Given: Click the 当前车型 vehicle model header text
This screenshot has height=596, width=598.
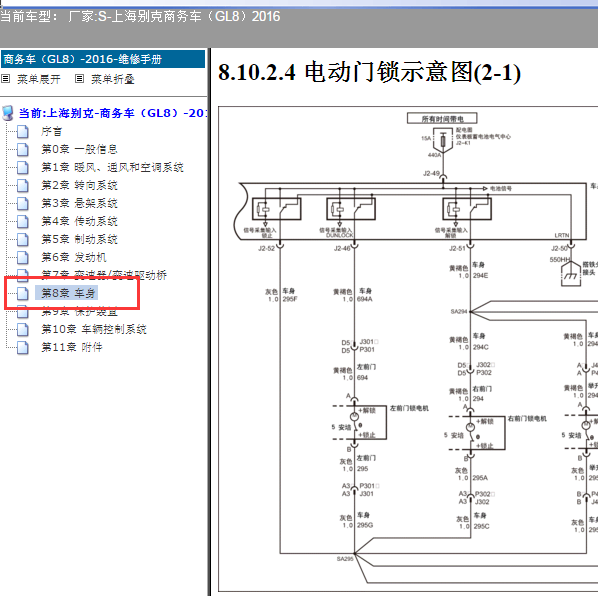Looking at the screenshot, I should click(x=140, y=16).
